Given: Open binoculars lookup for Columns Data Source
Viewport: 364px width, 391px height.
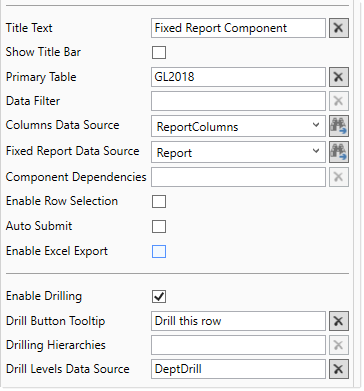Looking at the screenshot, I should point(339,126).
